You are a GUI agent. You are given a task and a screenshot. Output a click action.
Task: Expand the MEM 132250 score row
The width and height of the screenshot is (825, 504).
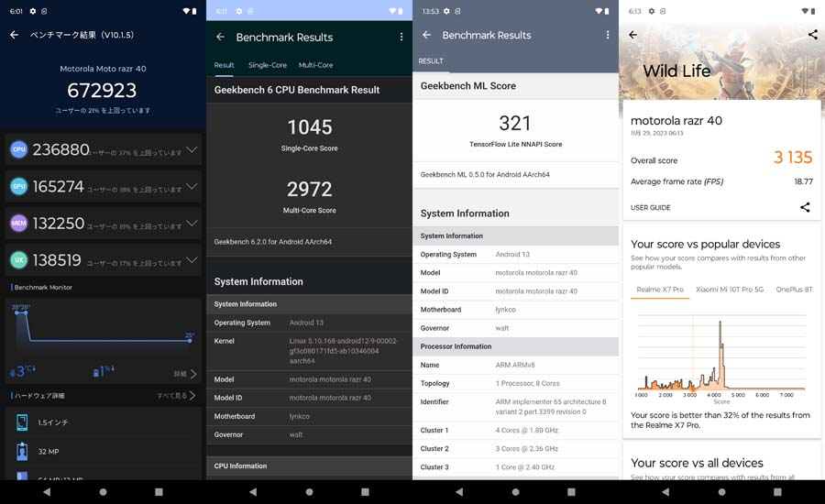pyautogui.click(x=103, y=223)
